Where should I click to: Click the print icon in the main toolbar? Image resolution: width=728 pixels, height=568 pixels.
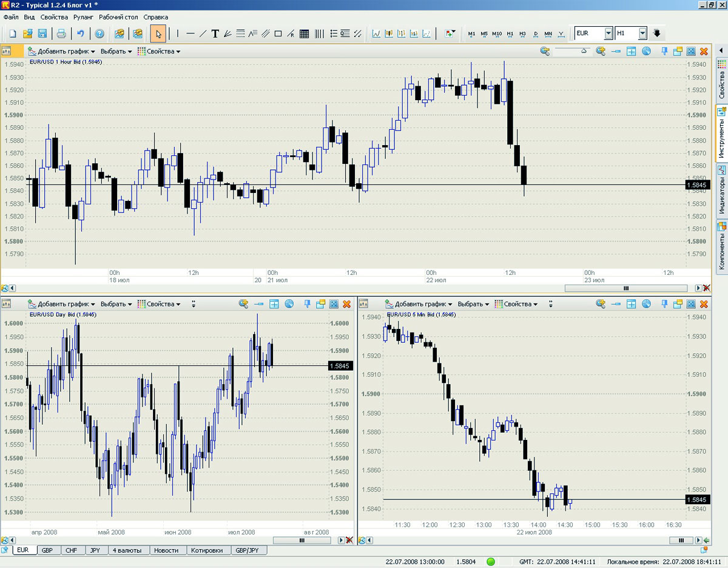[61, 33]
